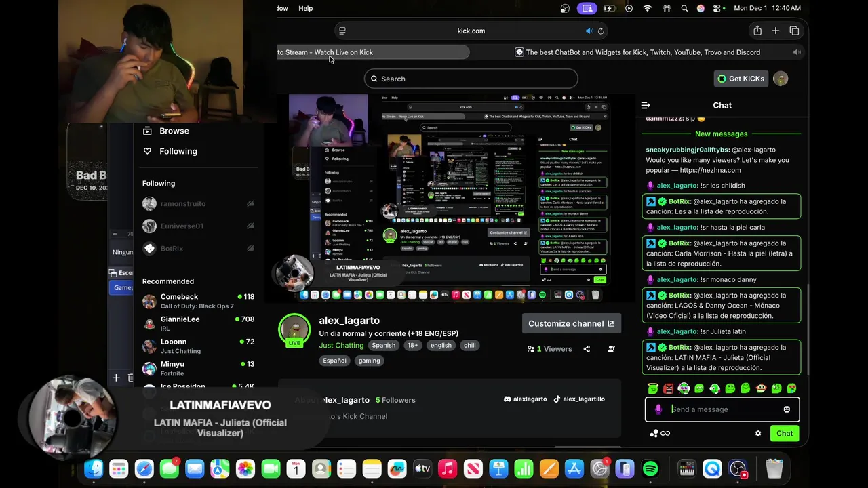Click the alex_lagarto channel avatar with LIVE badge
Screen dimensions: 868x488
pos(294,330)
